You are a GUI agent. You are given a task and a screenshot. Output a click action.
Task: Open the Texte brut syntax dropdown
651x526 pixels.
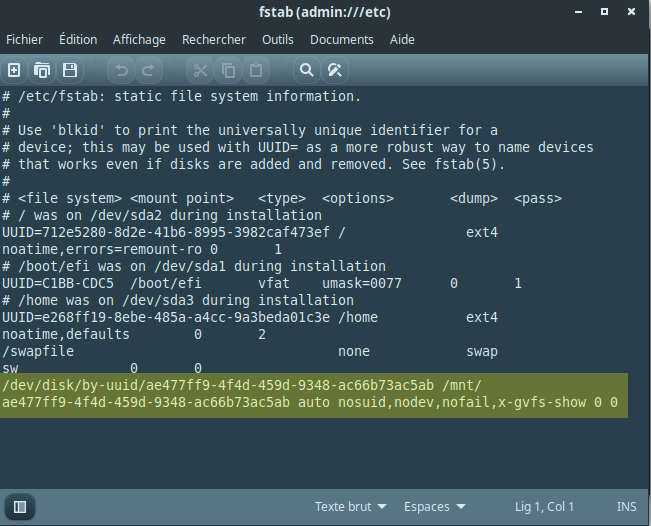[350, 507]
